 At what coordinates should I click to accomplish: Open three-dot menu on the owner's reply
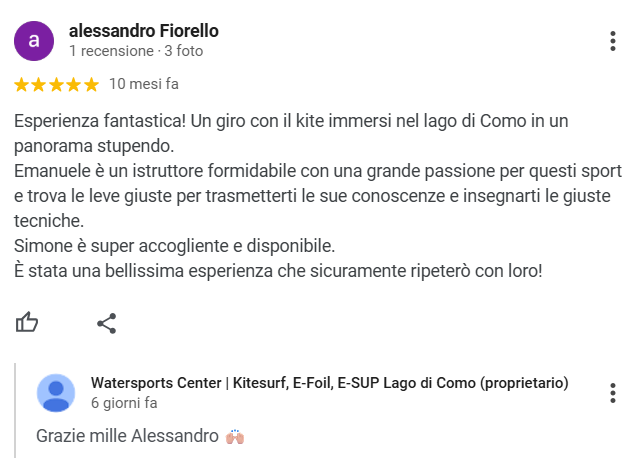pyautogui.click(x=612, y=392)
